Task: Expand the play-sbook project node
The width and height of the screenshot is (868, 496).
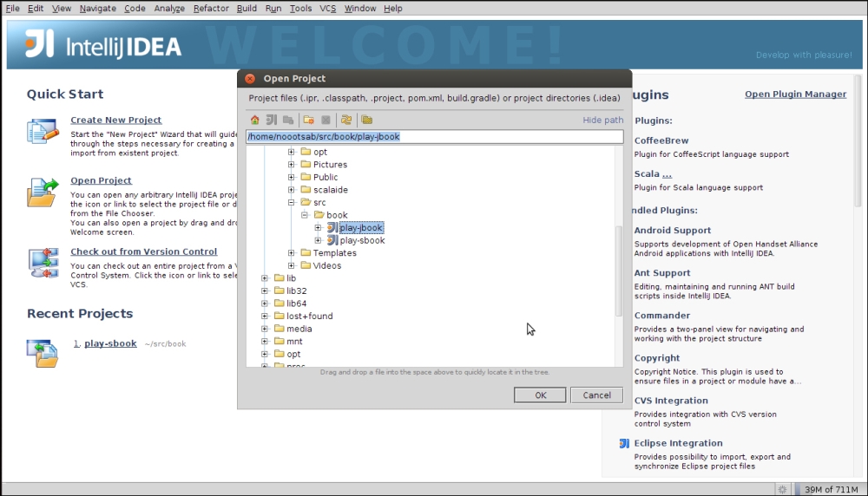Action: click(x=318, y=240)
